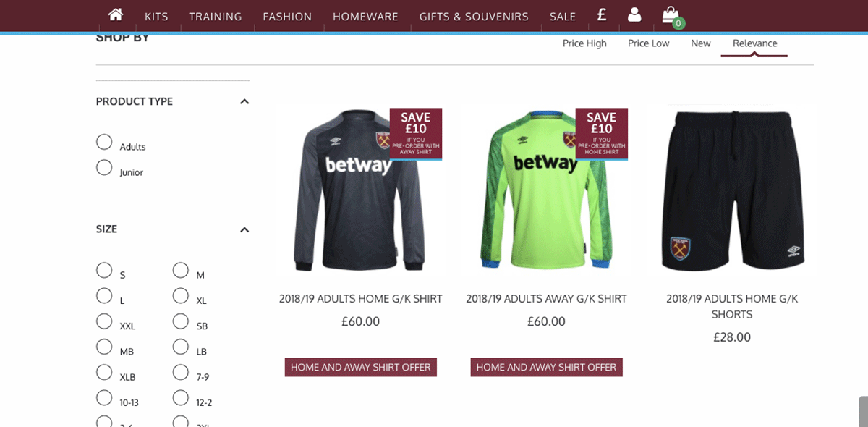Open the currency selector pound icon
Image resolution: width=868 pixels, height=427 pixels.
tap(602, 15)
